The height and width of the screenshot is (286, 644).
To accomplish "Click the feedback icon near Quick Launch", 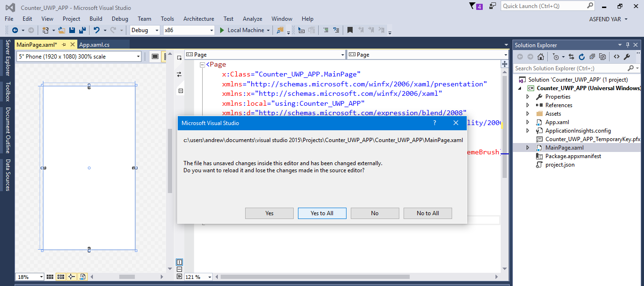I will coord(493,6).
